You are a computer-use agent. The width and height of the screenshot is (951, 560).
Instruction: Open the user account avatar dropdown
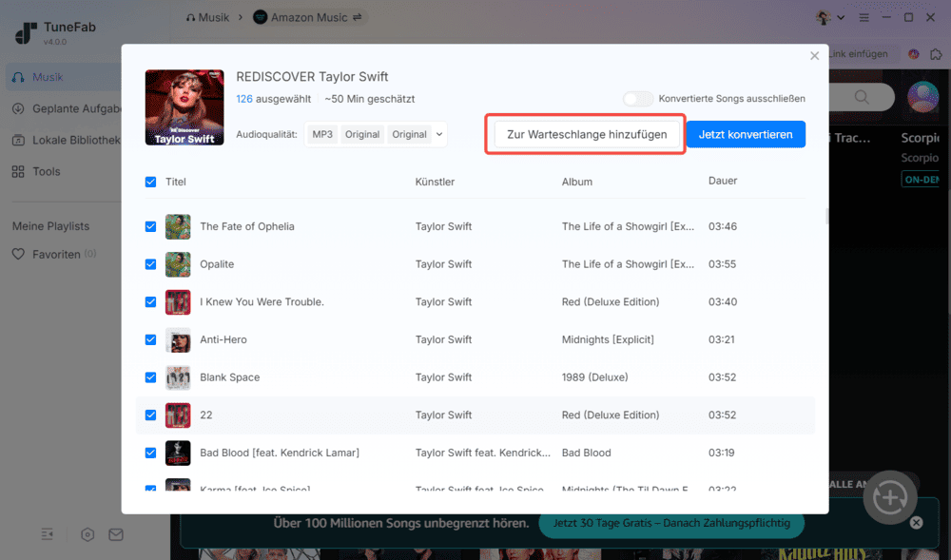pos(829,17)
